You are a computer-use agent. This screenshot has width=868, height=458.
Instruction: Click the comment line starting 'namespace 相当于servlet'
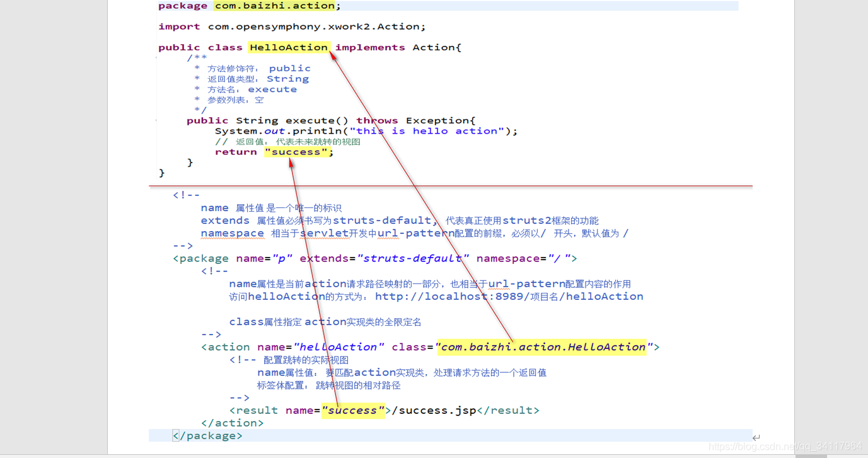(x=415, y=233)
